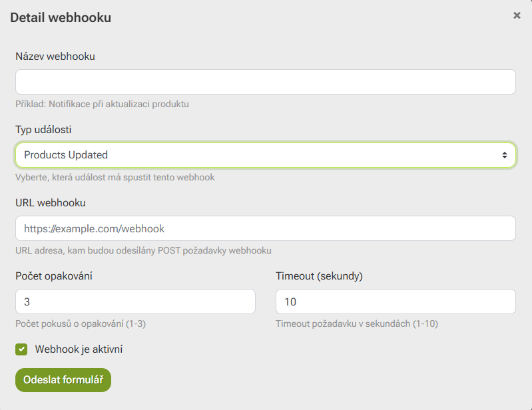Click the Počet opakování number field
Image resolution: width=532 pixels, height=410 pixels.
click(x=135, y=302)
